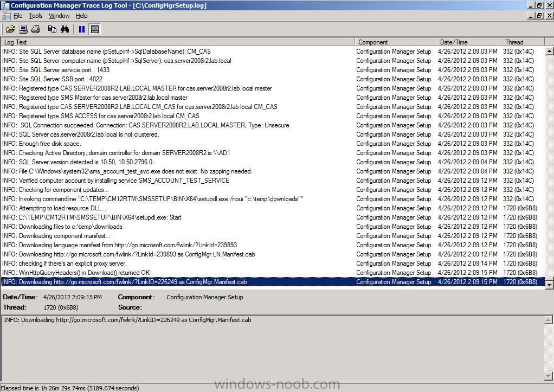Click the details pane message text
The height and width of the screenshot is (392, 554).
tap(127, 320)
